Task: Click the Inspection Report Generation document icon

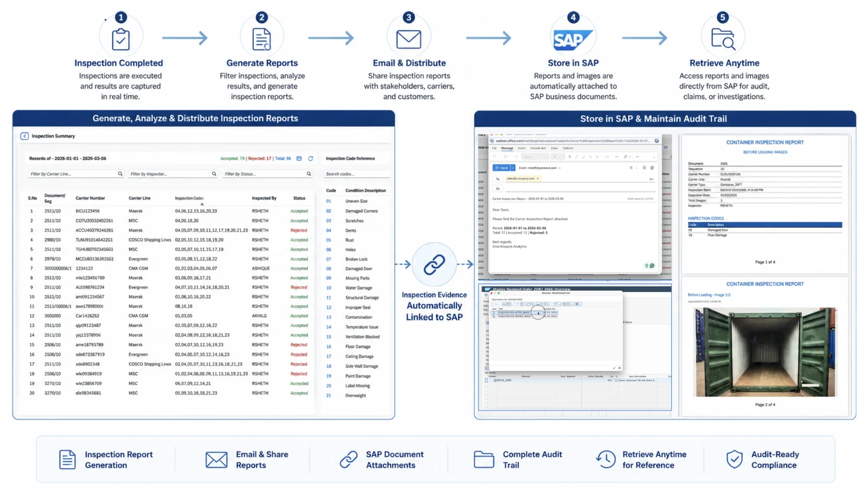Action: [x=67, y=460]
